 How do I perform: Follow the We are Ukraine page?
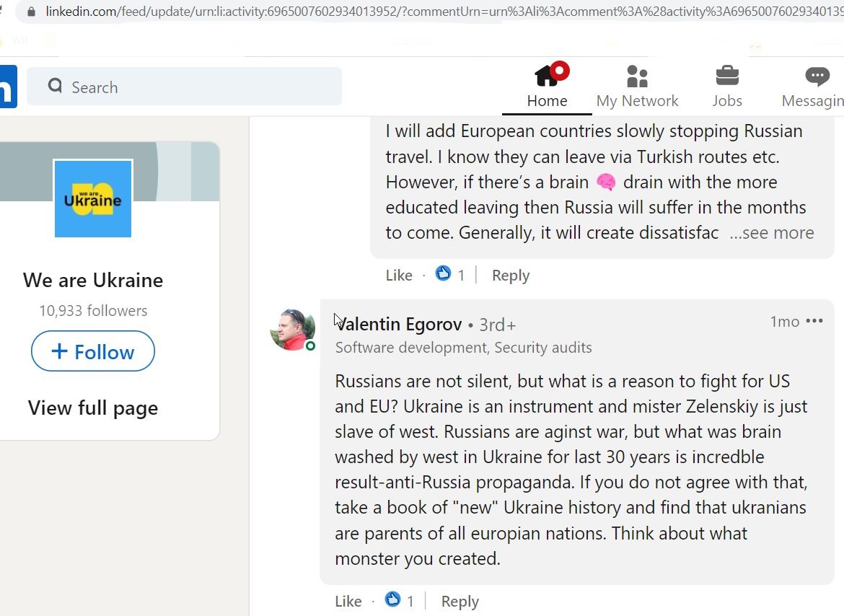pos(93,351)
